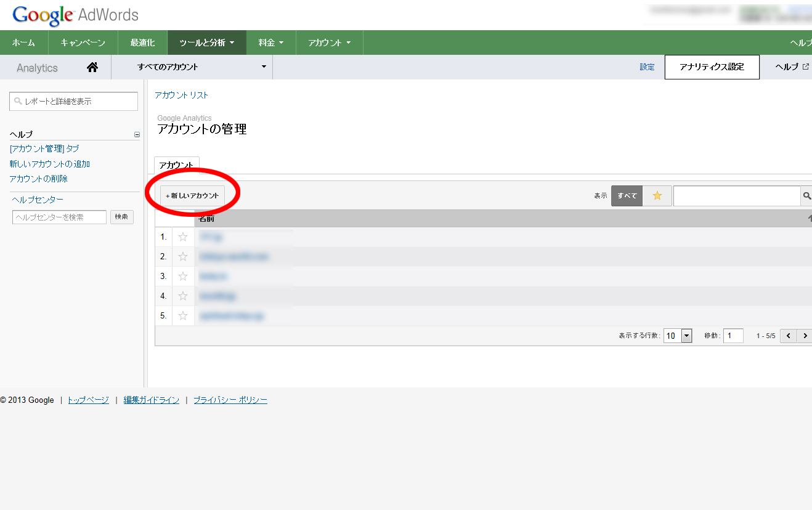Focus the レポートと詳細を表示 search field
The image size is (812, 510).
[74, 101]
